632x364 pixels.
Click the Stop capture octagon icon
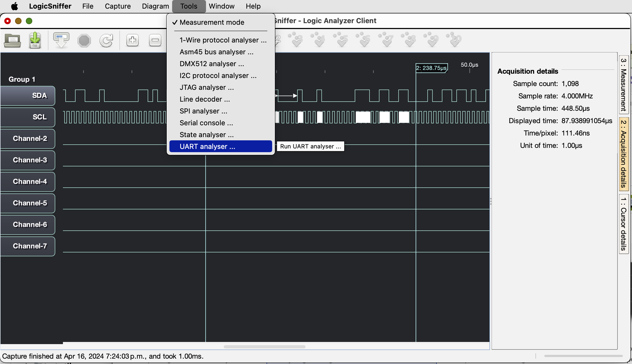click(x=84, y=41)
